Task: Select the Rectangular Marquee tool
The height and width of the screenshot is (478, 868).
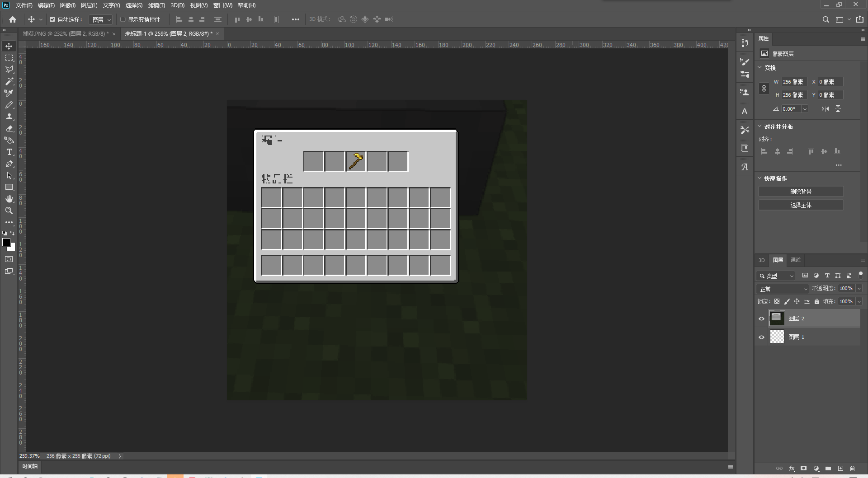Action: click(x=9, y=58)
